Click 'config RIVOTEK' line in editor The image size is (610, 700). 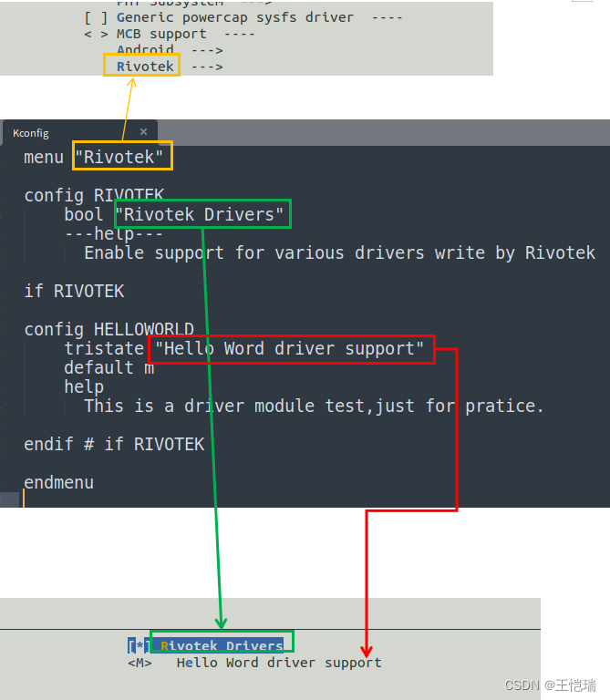[94, 196]
